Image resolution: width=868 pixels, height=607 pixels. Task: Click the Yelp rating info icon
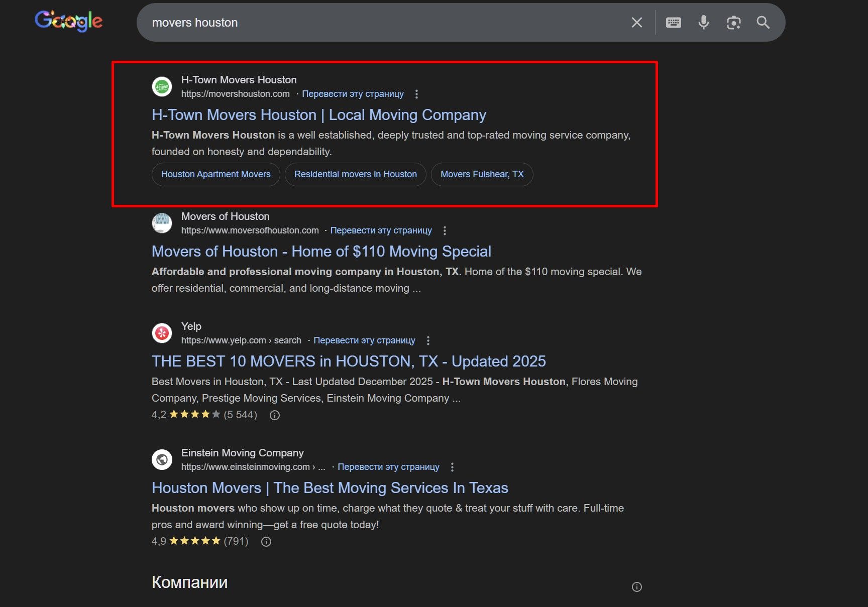click(275, 415)
